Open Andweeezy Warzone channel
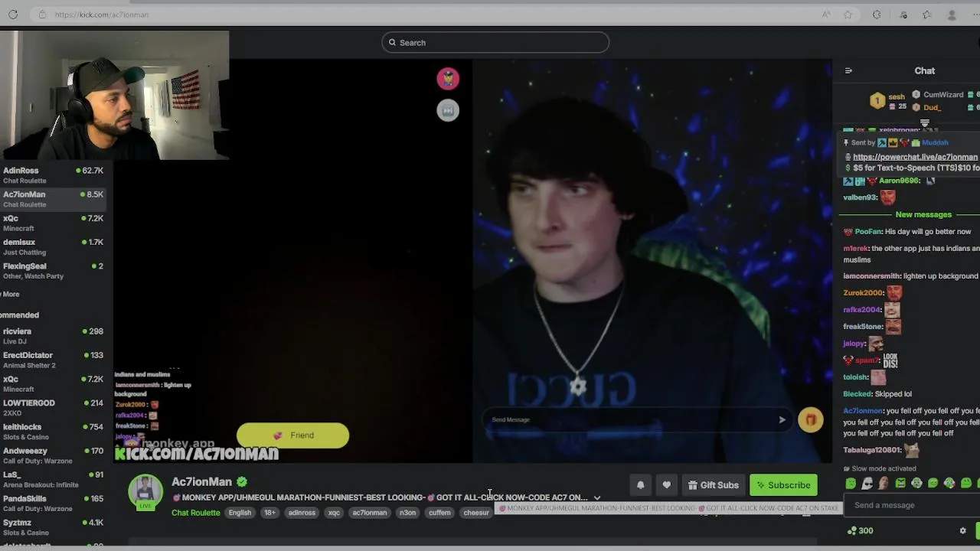980x551 pixels. [54, 455]
